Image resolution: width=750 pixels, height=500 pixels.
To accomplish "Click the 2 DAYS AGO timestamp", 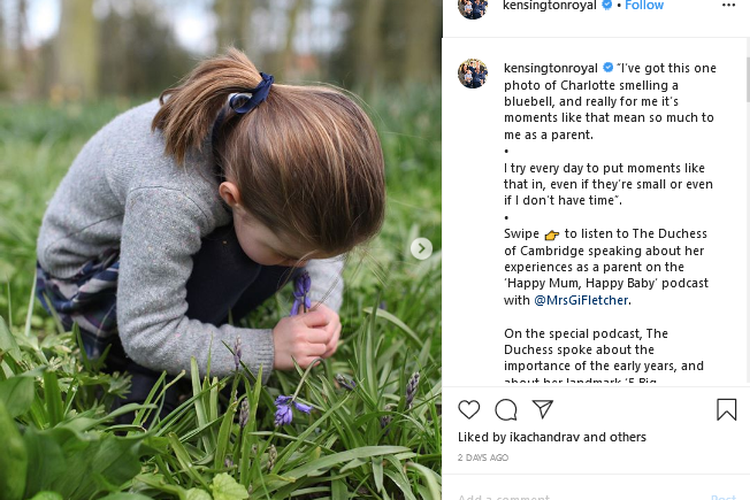I will 483,458.
